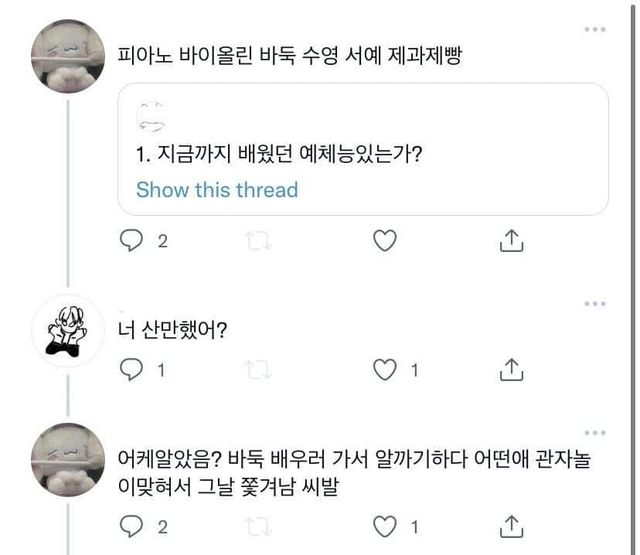Open the doodle avatar of the second replier
The image size is (640, 555).
[68, 331]
